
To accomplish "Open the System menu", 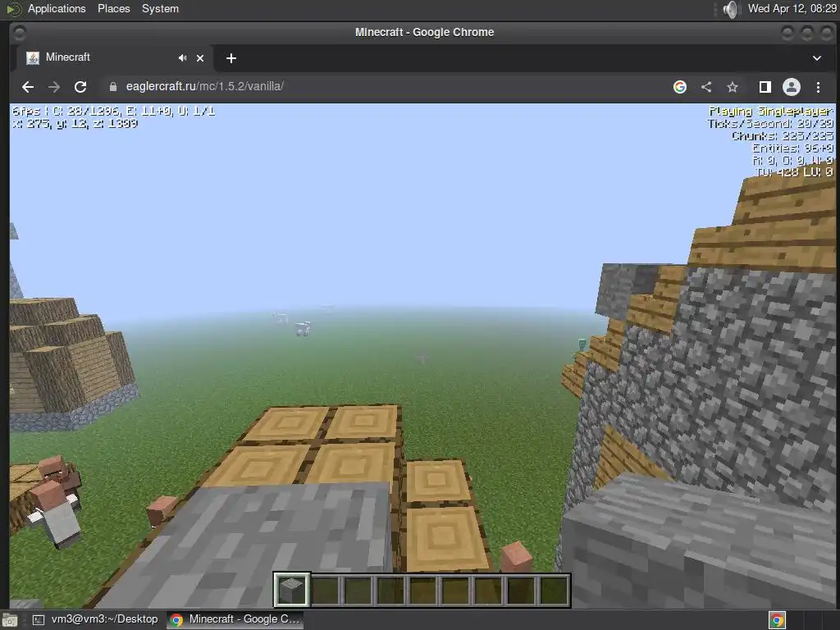I will pos(160,8).
